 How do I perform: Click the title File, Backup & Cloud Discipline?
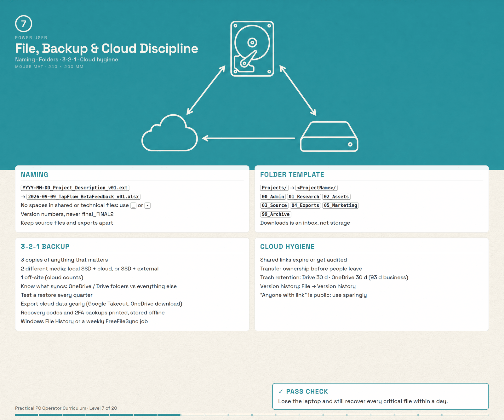(x=106, y=49)
